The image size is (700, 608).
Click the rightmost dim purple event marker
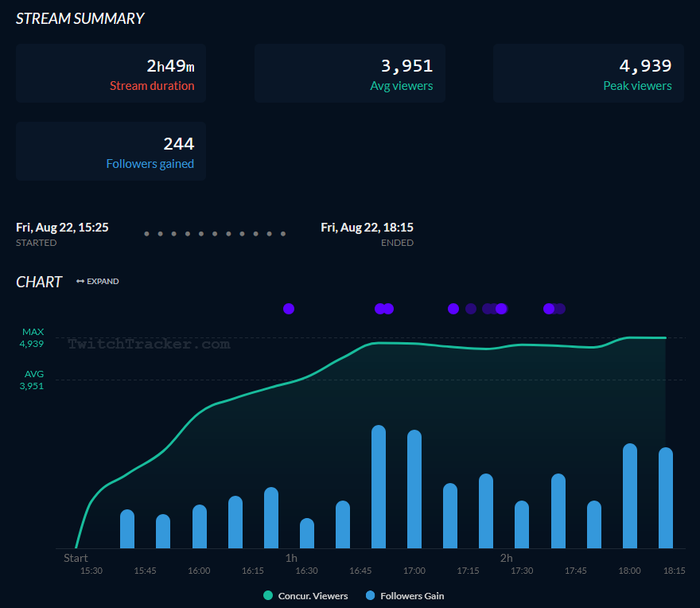560,309
